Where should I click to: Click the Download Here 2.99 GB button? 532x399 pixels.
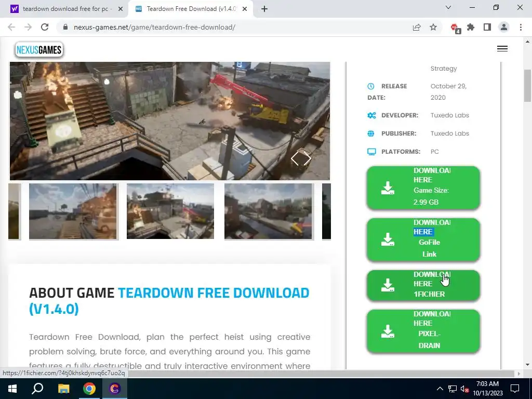tap(423, 187)
